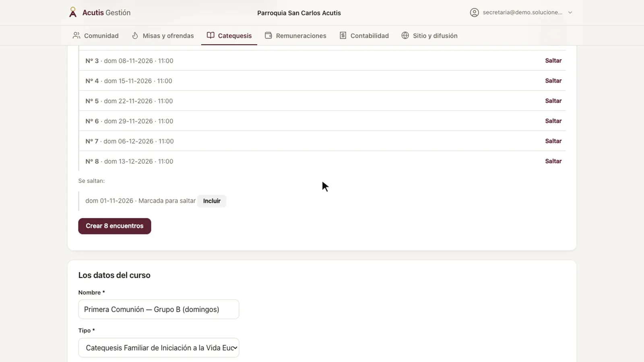644x362 pixels.
Task: Expand the account menu chevron
Action: 570,12
